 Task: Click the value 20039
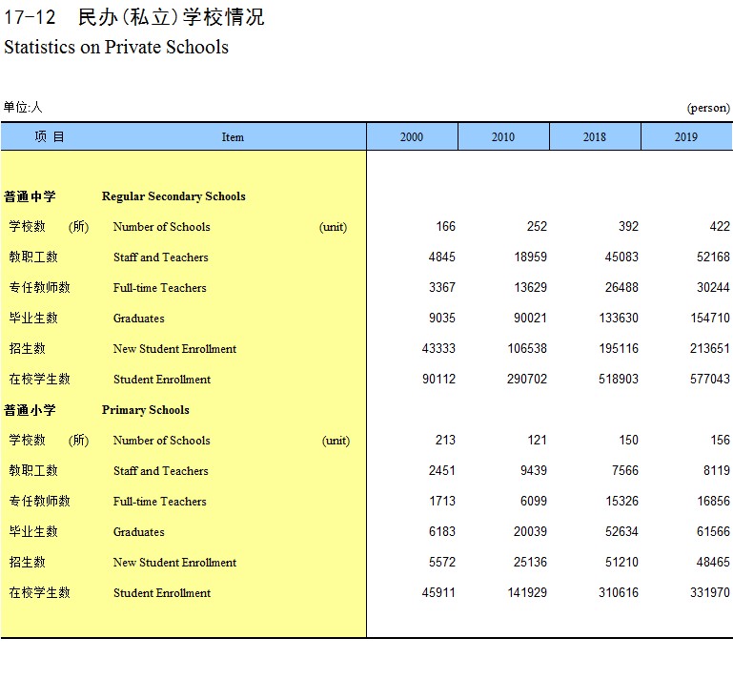[x=531, y=531]
